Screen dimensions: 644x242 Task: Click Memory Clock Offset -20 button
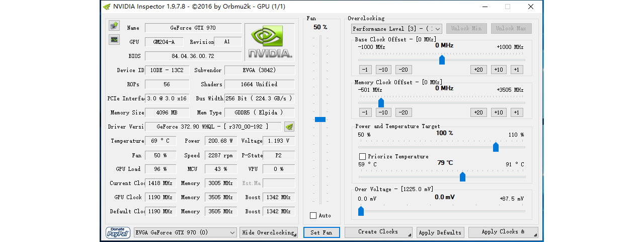404,112
